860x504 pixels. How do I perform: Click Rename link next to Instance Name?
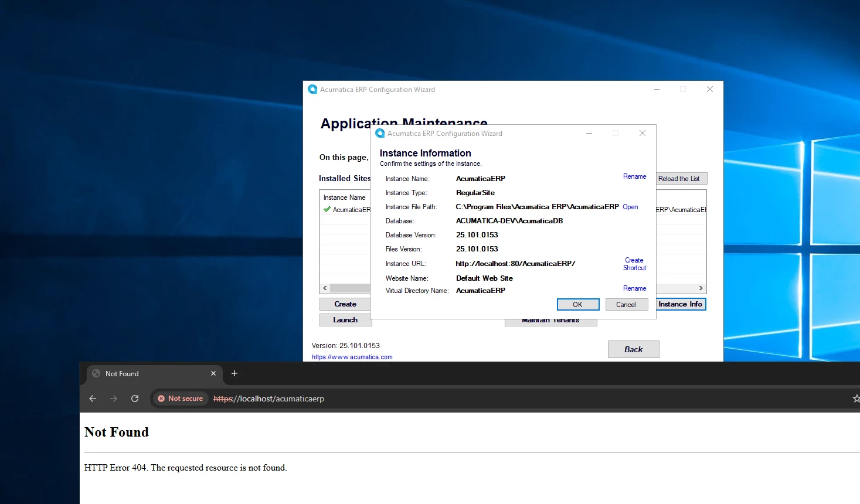tap(634, 176)
